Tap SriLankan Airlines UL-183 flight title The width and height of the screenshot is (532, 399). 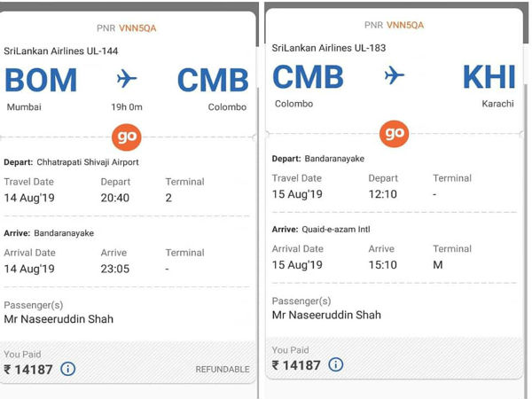pyautogui.click(x=329, y=48)
